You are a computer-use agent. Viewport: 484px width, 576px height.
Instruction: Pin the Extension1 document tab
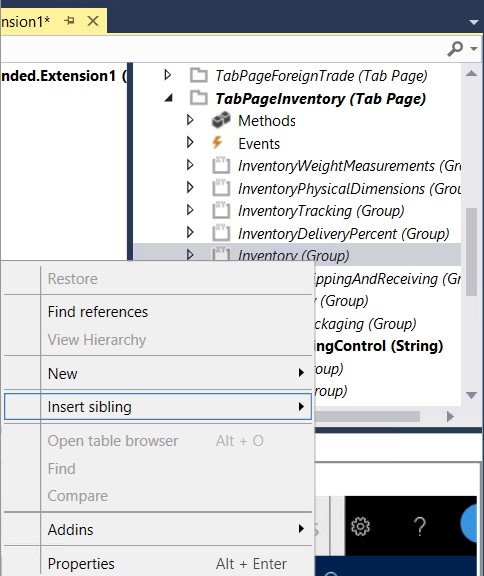click(69, 21)
